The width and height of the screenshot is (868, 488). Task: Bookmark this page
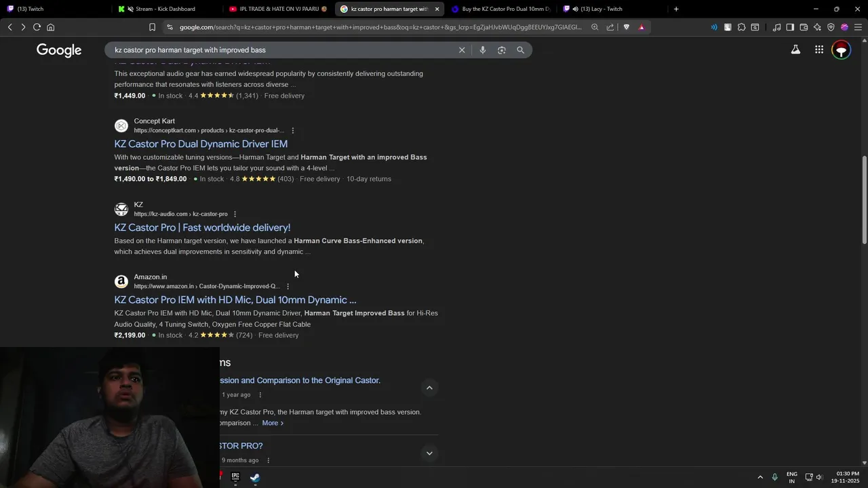(152, 27)
